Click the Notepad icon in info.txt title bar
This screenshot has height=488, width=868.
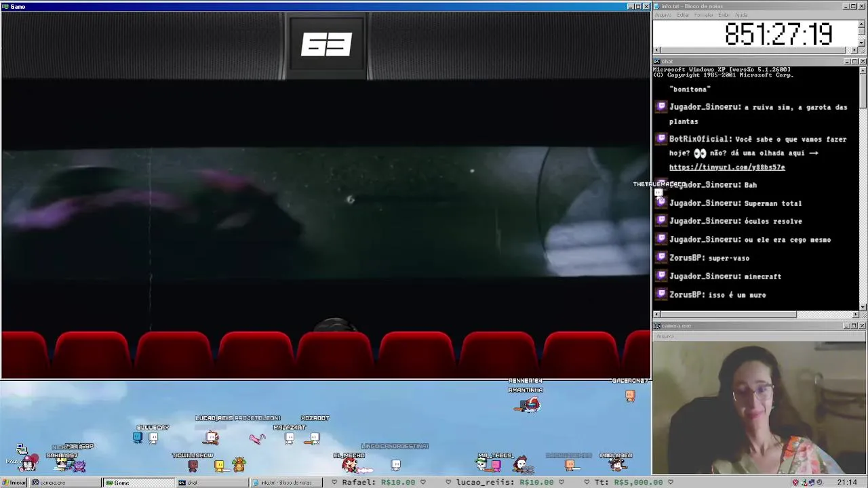[x=657, y=6]
